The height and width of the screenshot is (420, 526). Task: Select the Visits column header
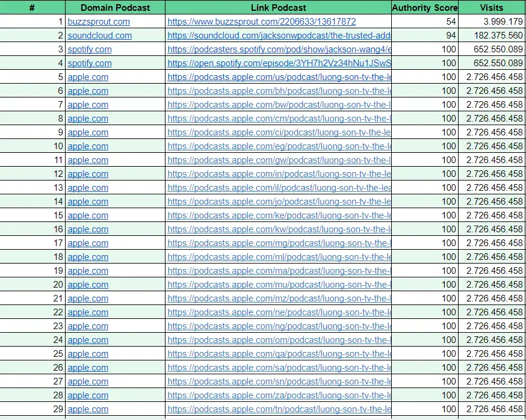492,7
